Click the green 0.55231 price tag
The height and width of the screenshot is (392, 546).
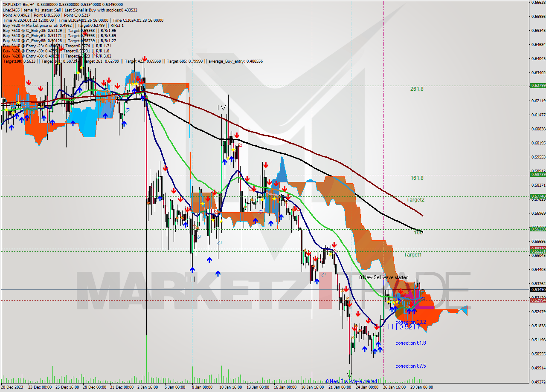(537, 251)
